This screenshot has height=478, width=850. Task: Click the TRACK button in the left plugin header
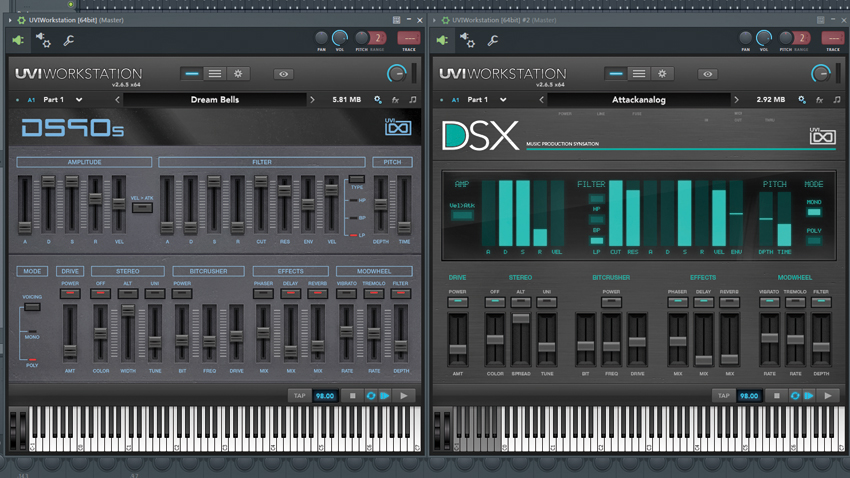409,38
